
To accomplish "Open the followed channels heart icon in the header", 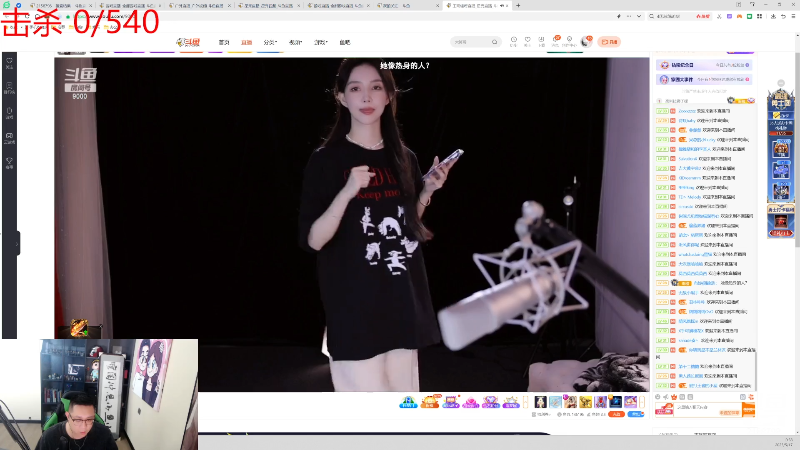I will (x=528, y=41).
